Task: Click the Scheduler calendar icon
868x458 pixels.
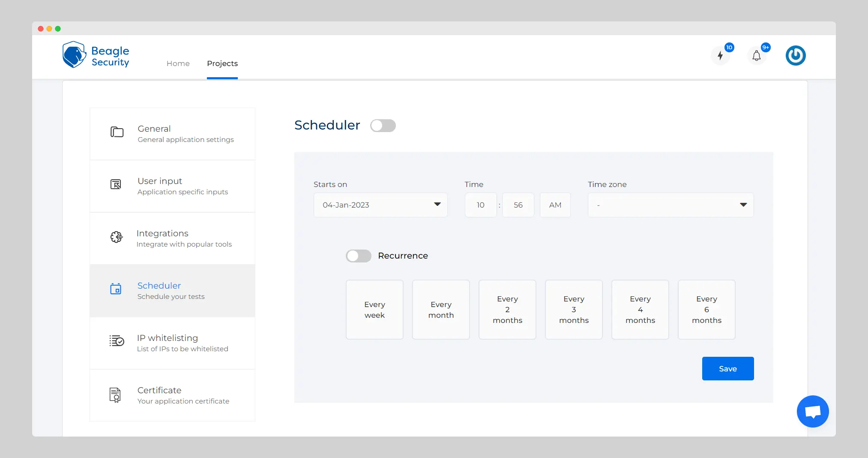Action: point(116,289)
